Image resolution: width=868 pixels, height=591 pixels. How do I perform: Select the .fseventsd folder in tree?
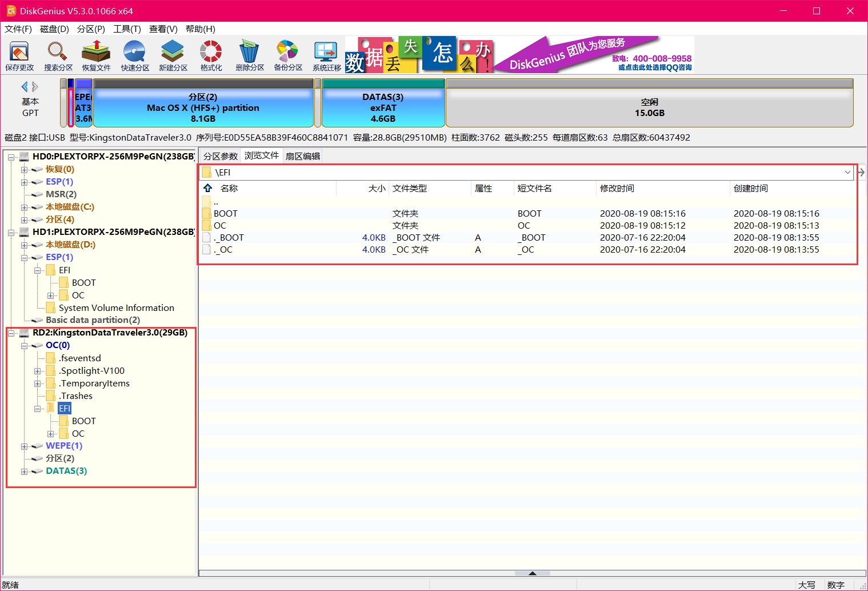pos(80,358)
